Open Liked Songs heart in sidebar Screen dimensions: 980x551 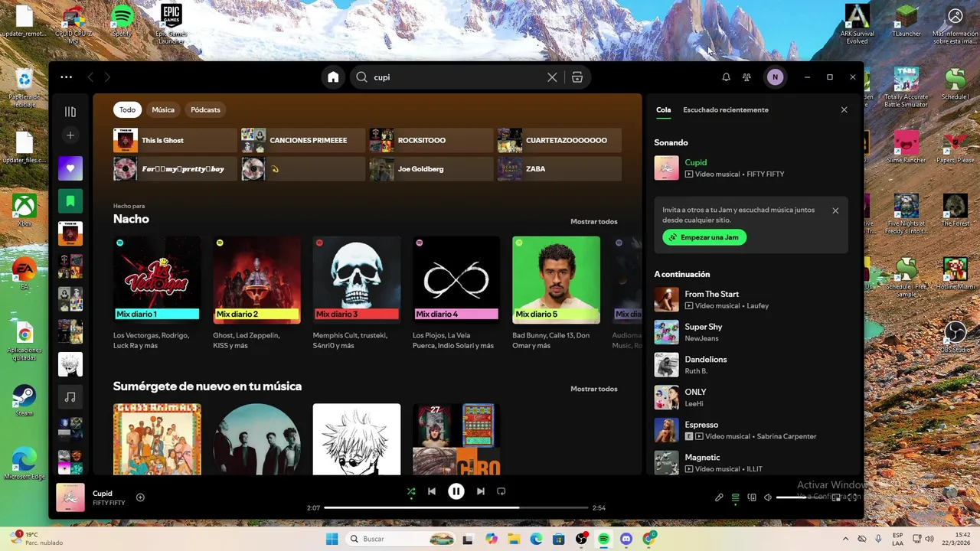70,168
